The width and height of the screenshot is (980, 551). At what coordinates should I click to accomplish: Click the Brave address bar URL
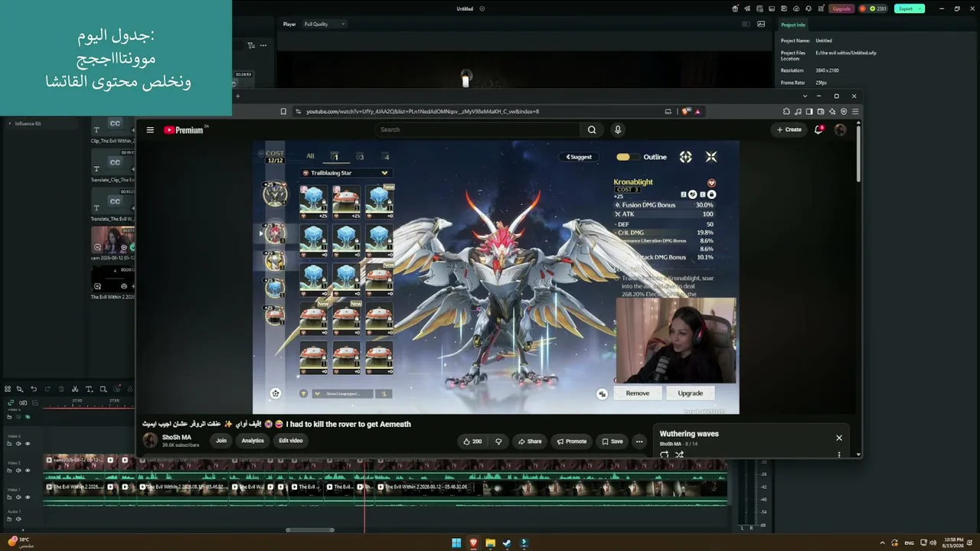click(x=423, y=112)
